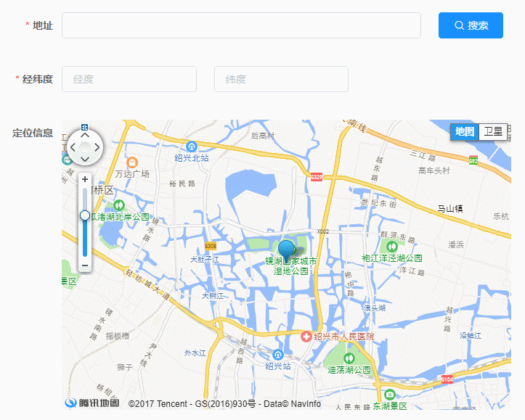Screen dimensions: 525x420
Task: Click the 经度 longitude input field
Action: [129, 79]
